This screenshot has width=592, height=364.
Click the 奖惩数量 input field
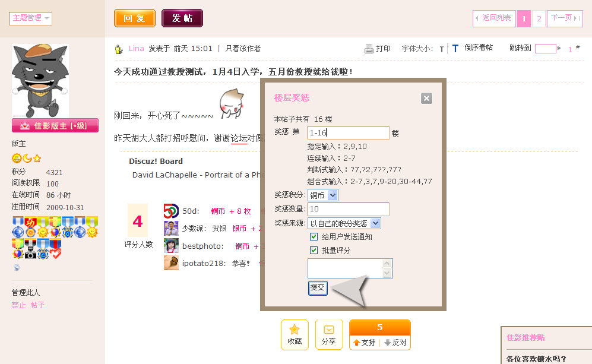[348, 209]
